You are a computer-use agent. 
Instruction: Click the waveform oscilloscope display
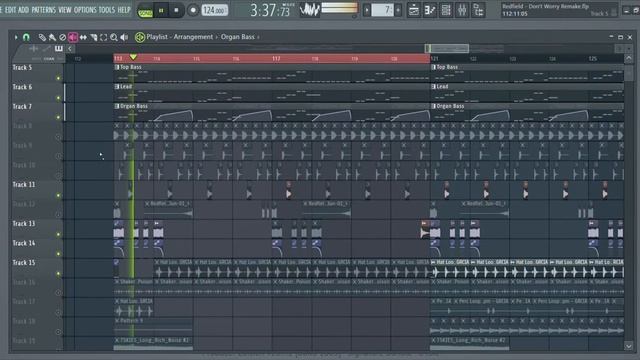point(309,10)
